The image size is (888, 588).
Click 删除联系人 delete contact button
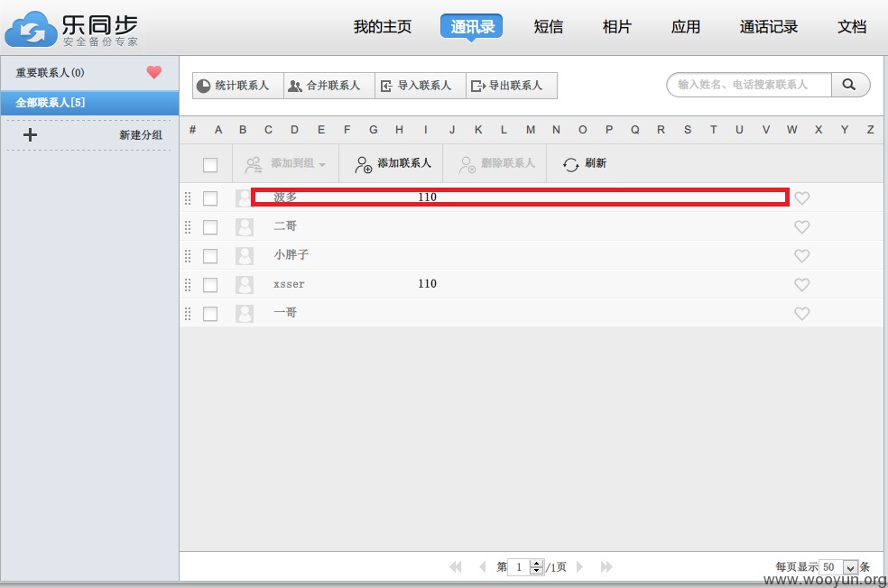pos(496,163)
